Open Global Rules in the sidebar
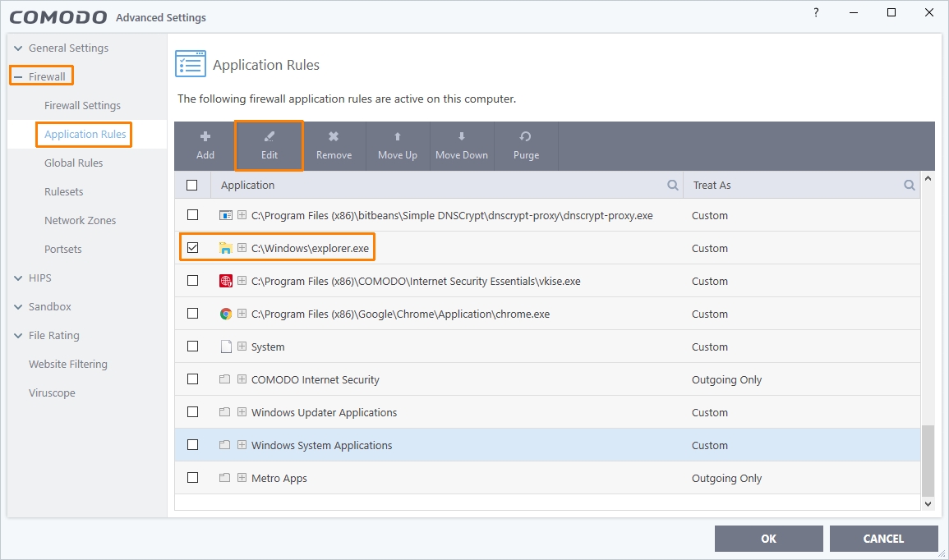 click(x=74, y=163)
